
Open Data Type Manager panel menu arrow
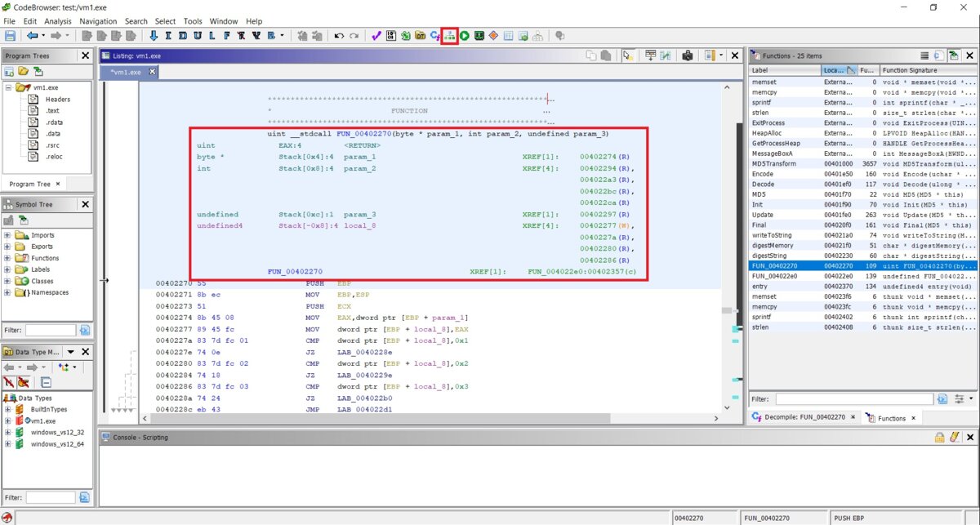click(70, 352)
